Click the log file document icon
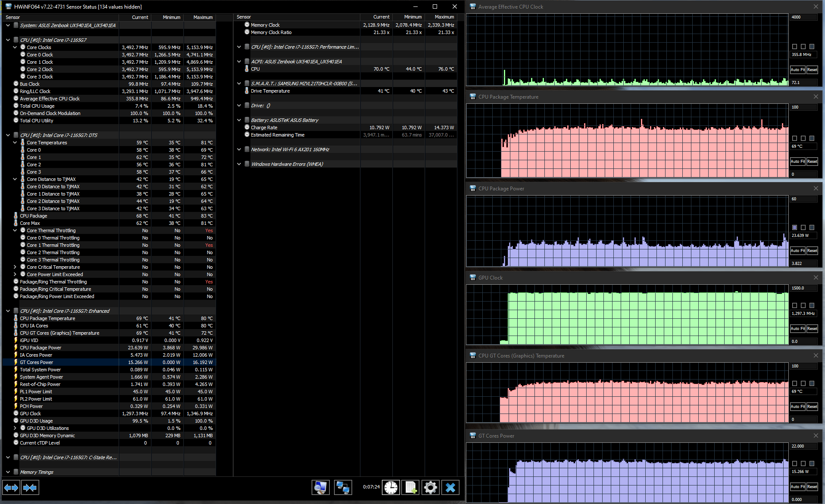Screen dimensions: 825x504 410,488
